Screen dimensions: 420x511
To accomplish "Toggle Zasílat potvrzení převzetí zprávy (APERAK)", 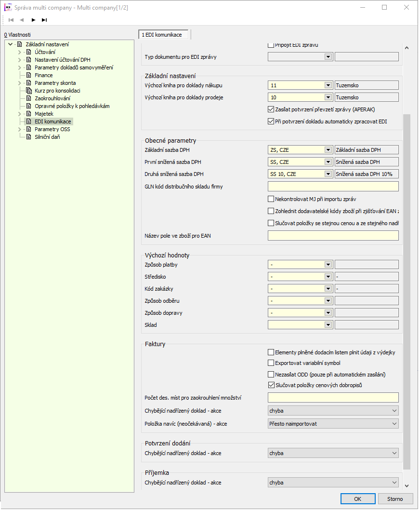I will coord(271,109).
